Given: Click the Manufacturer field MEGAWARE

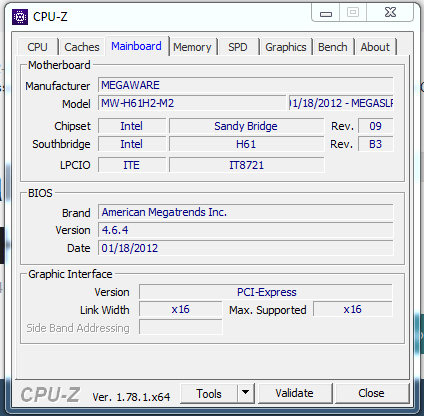Looking at the screenshot, I should tap(246, 85).
